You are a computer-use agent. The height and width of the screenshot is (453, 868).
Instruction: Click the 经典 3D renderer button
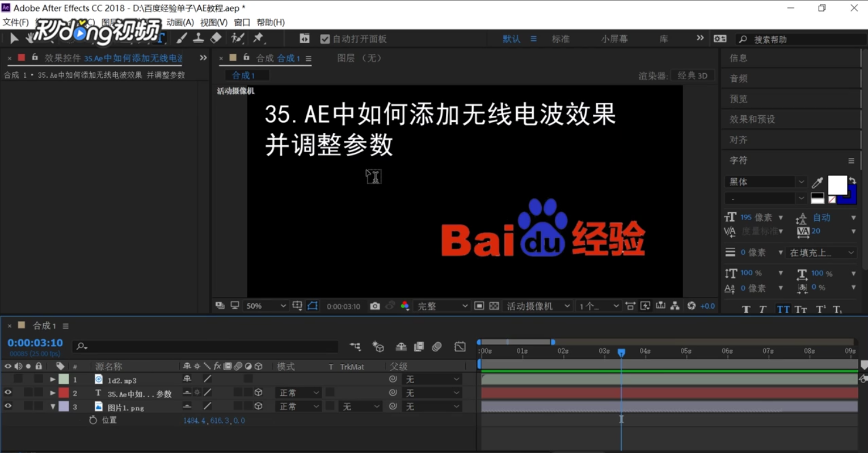pos(692,75)
